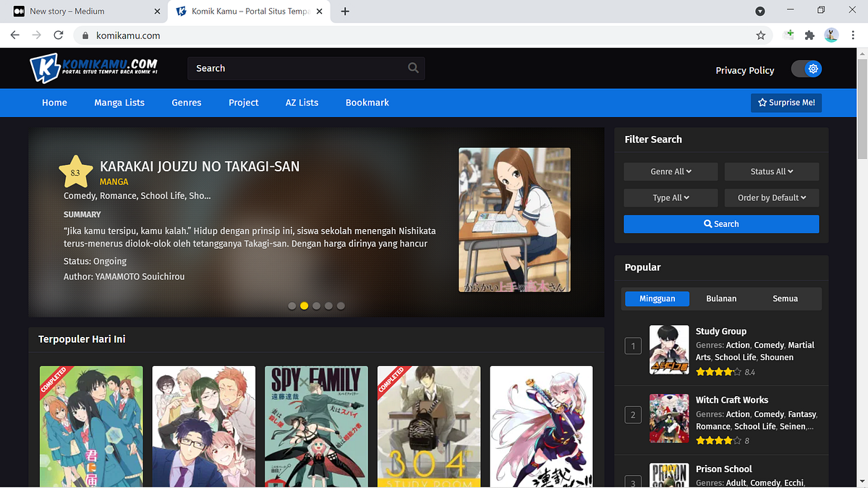The height and width of the screenshot is (488, 868).
Task: Open the Chrome profile avatar
Action: click(831, 35)
